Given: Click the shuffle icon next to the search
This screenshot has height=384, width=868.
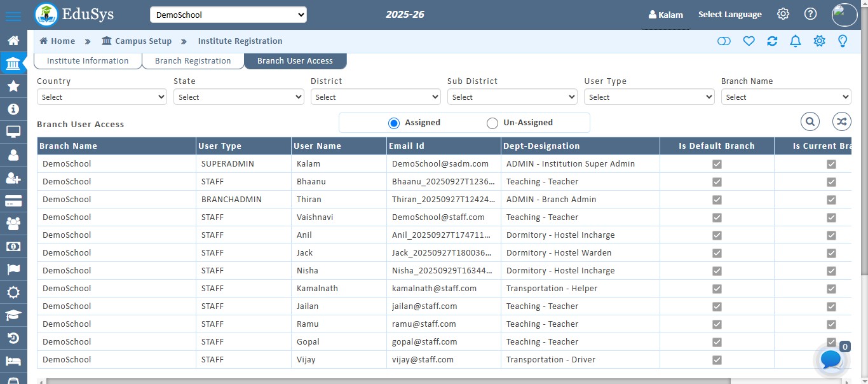Looking at the screenshot, I should tap(841, 121).
